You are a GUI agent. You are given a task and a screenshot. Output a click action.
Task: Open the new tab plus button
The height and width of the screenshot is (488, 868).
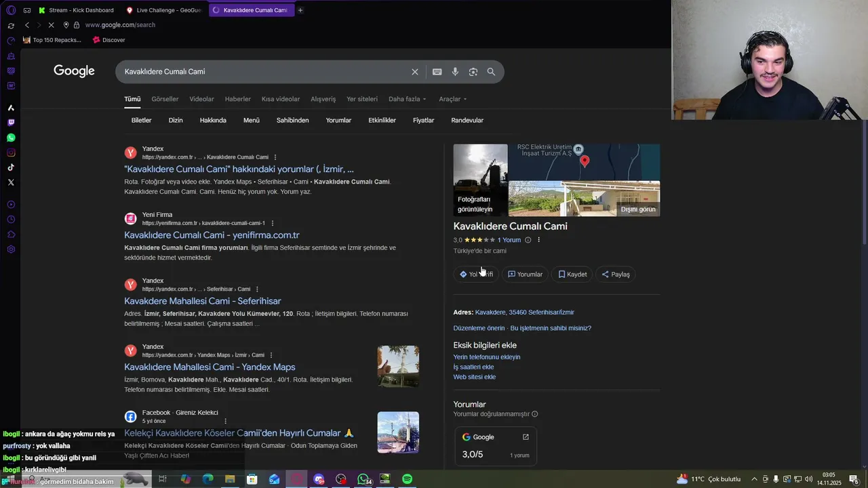tap(300, 10)
